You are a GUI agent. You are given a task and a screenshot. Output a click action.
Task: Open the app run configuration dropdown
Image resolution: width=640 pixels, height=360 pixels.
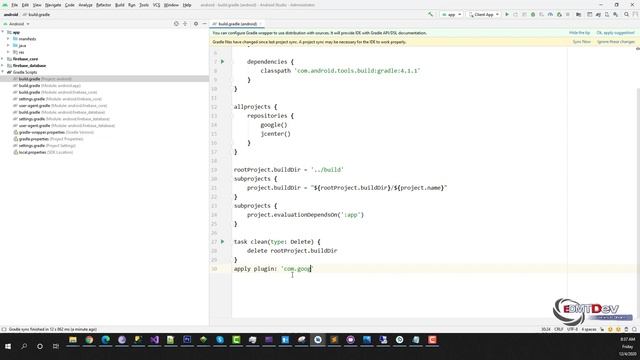click(451, 14)
